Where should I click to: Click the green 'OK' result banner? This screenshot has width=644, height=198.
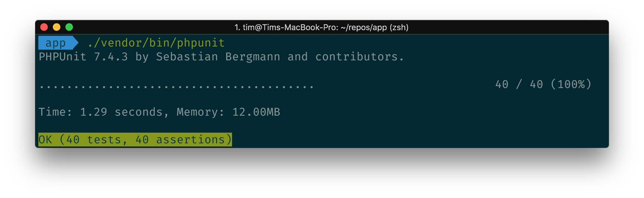pos(135,140)
